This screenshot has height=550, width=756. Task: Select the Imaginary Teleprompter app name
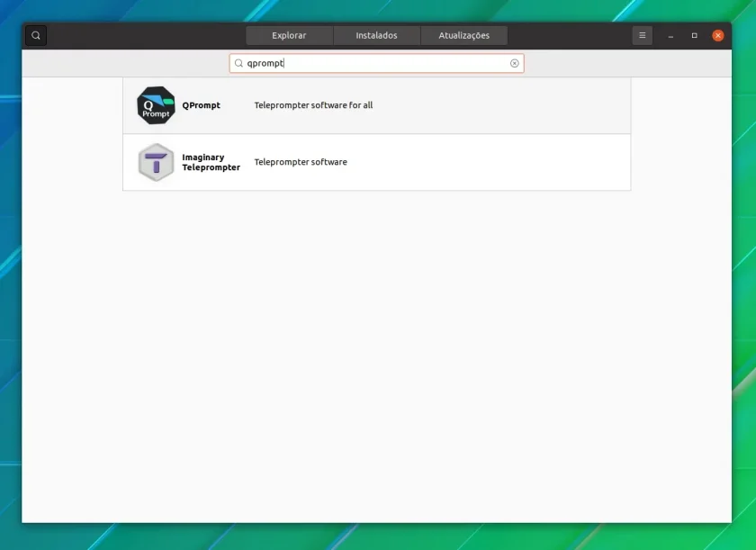[211, 162]
